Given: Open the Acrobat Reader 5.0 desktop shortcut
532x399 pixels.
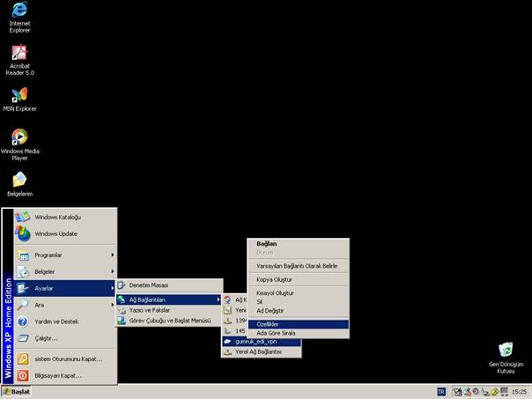Looking at the screenshot, I should click(19, 52).
